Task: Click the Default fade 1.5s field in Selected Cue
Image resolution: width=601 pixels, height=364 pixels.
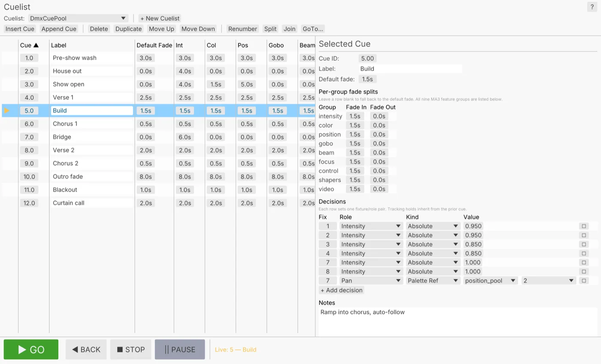Action: [368, 79]
